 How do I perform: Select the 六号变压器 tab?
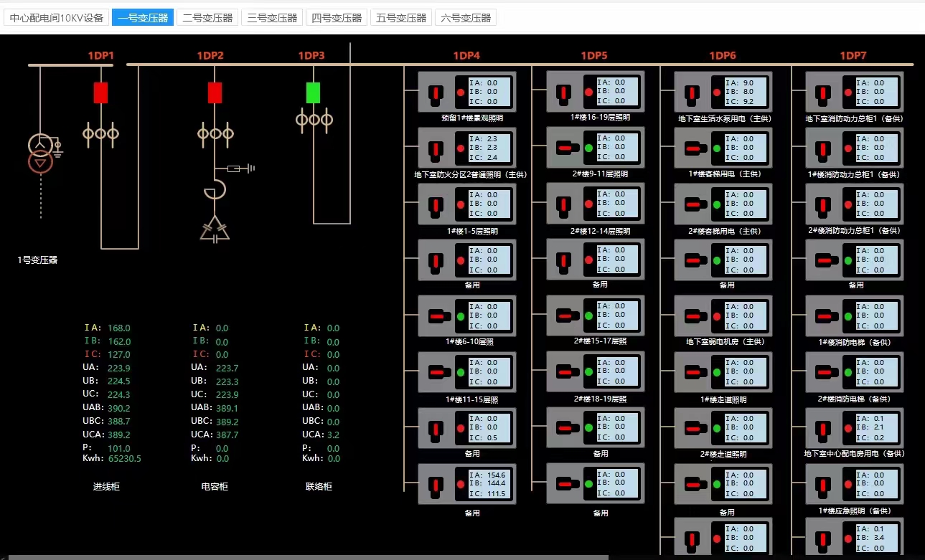click(x=466, y=18)
